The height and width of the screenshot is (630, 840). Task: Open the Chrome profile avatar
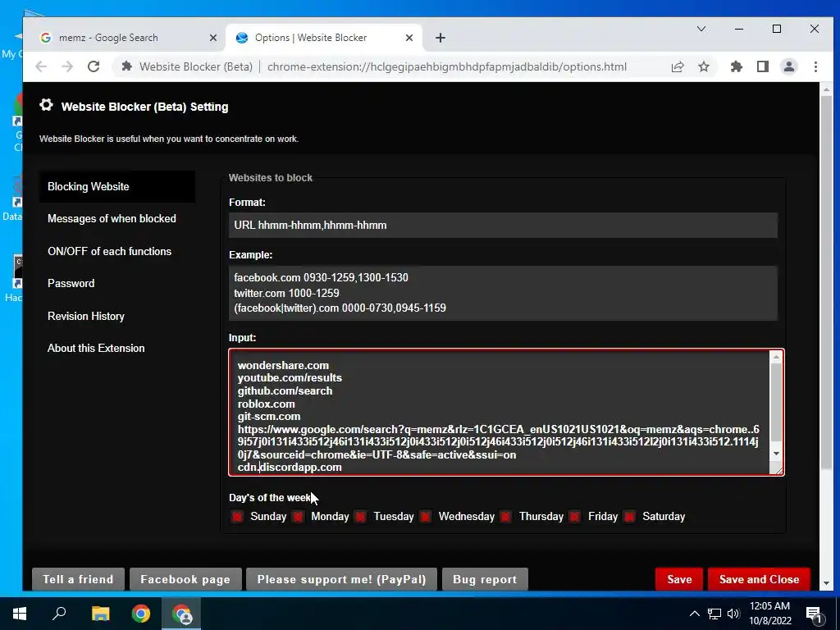789,66
